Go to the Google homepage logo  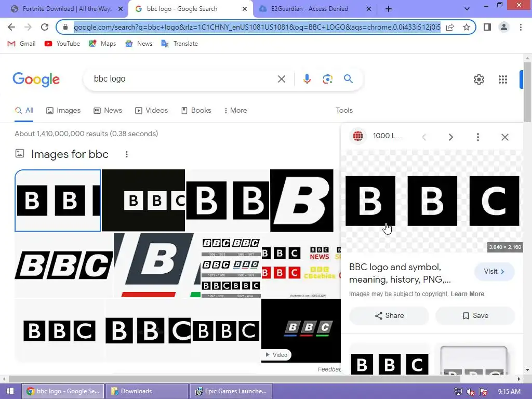point(36,79)
